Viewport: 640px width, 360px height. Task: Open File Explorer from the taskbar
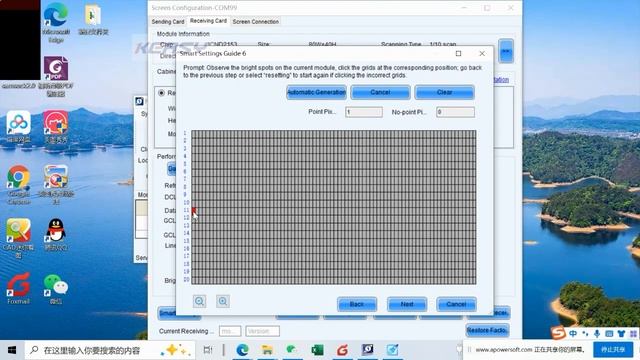(x=267, y=350)
